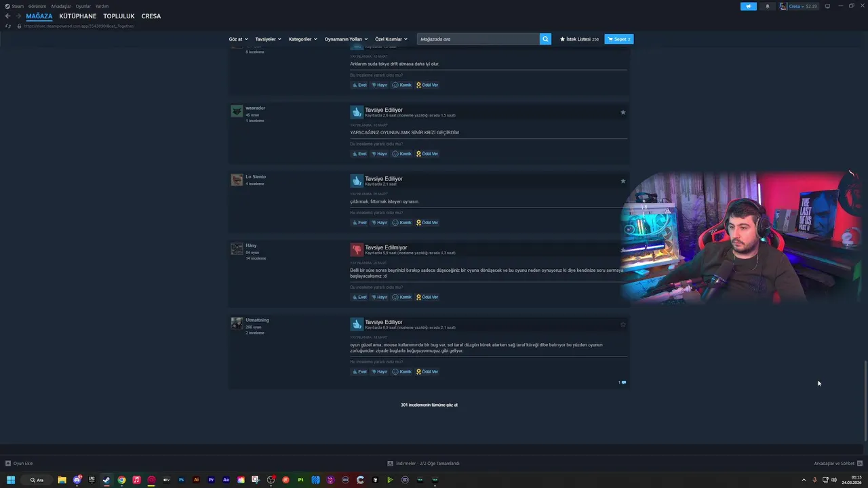Browse all 301 reviews link
The height and width of the screenshot is (488, 868).
point(429,405)
